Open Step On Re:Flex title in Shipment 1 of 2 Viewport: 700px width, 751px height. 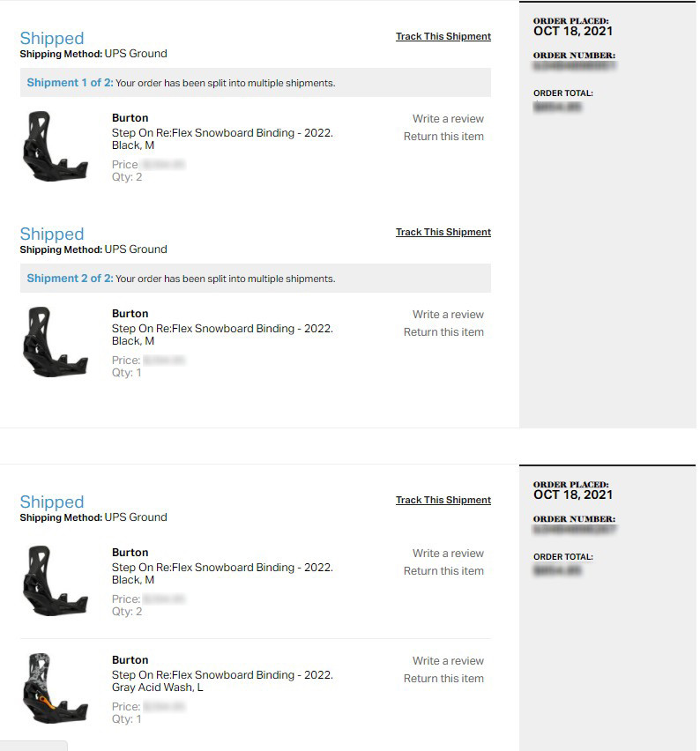(x=222, y=133)
